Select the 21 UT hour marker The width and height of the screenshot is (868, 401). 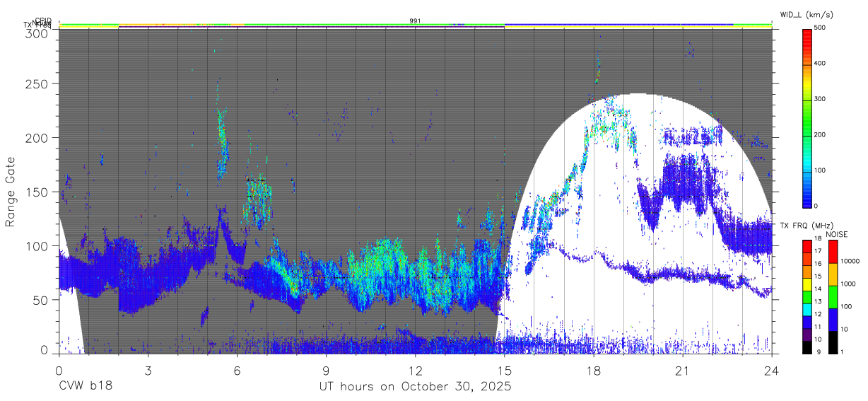tap(683, 371)
